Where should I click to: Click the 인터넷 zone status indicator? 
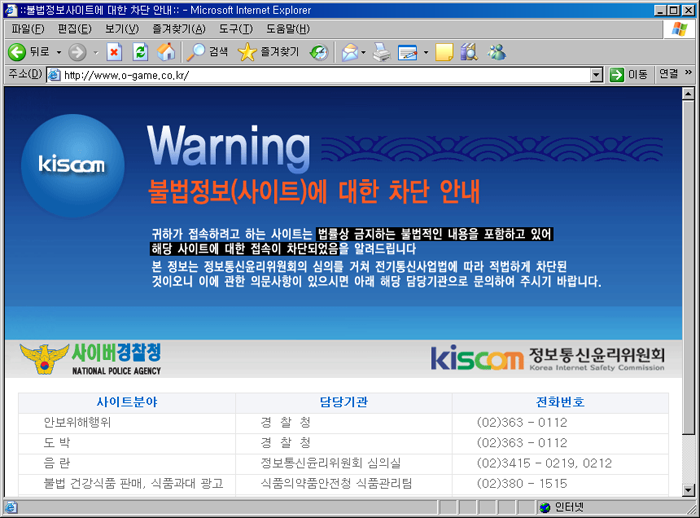coord(562,507)
